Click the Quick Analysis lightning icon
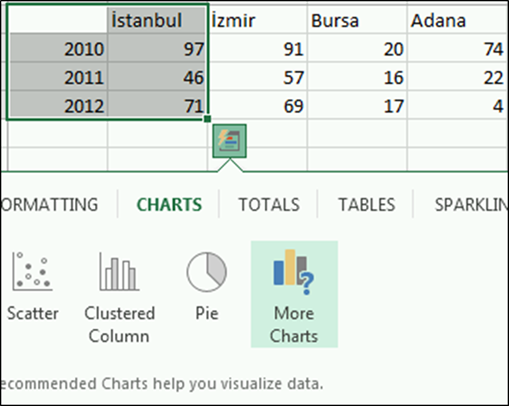This screenshot has width=509, height=406. (x=229, y=141)
